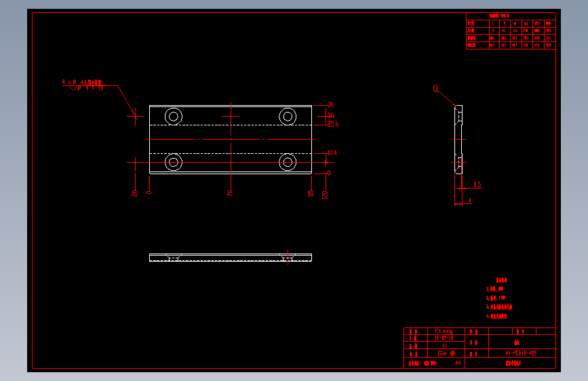Select the 25.6 dimension value

tap(332, 124)
